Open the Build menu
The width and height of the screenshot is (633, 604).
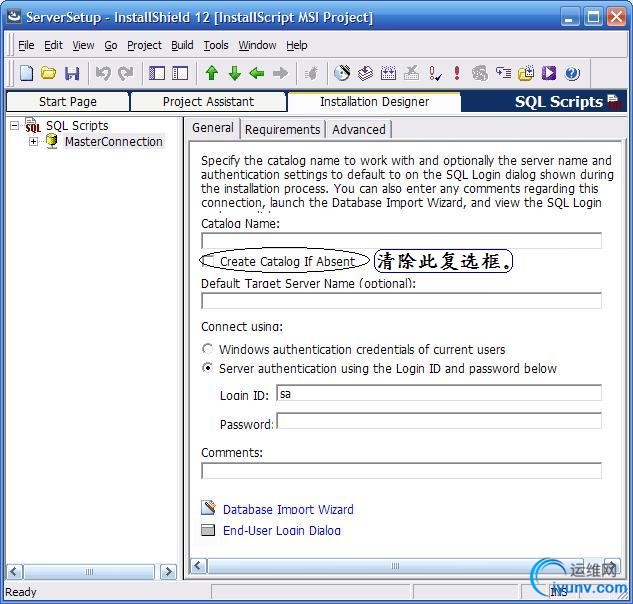pyautogui.click(x=182, y=45)
